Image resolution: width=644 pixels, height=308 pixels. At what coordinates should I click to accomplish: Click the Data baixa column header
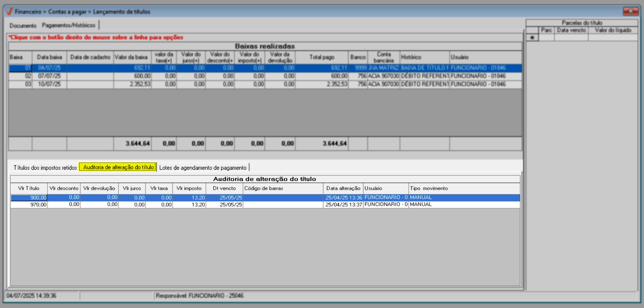[x=49, y=57]
